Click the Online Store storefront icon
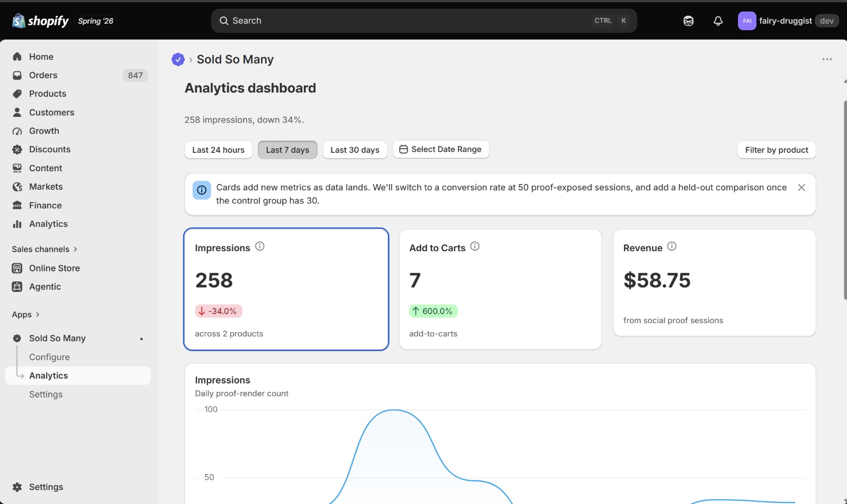847x504 pixels. click(17, 268)
